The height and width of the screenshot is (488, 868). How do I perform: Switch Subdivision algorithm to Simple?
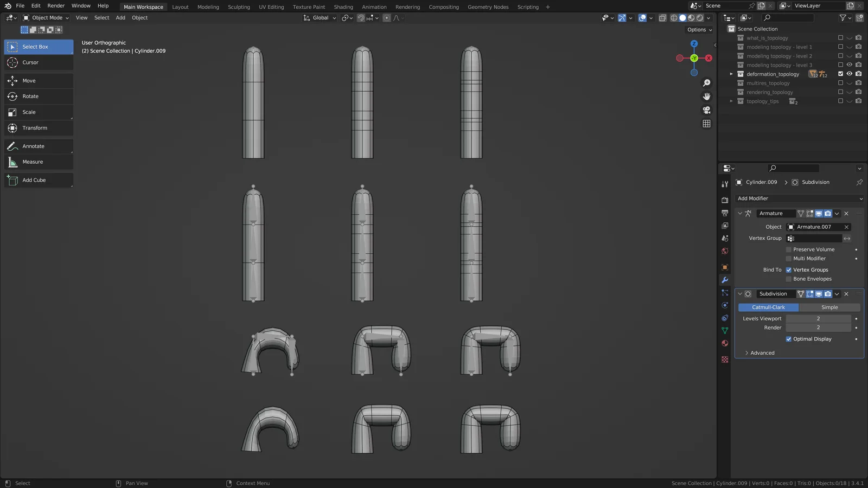pyautogui.click(x=829, y=307)
